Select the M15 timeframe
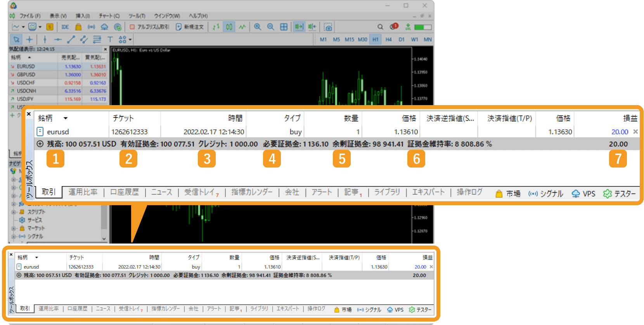The width and height of the screenshot is (644, 325). point(350,39)
